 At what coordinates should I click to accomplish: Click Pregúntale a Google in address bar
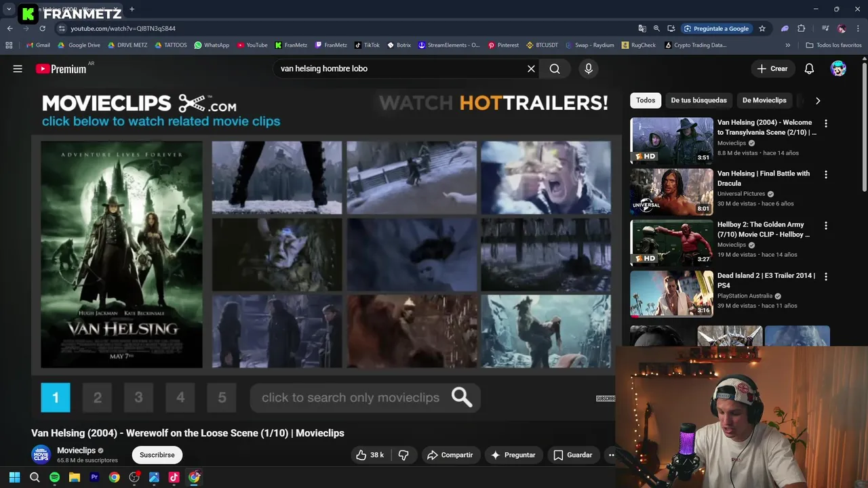click(715, 28)
